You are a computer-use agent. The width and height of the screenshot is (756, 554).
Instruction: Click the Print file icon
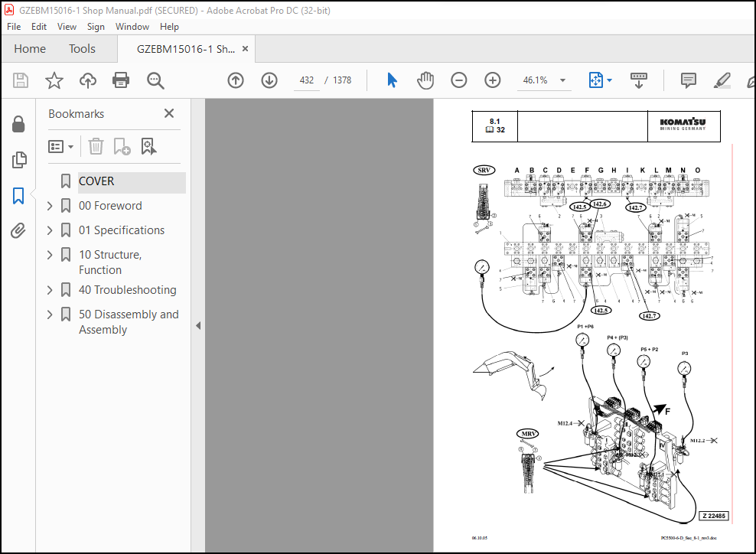click(121, 80)
